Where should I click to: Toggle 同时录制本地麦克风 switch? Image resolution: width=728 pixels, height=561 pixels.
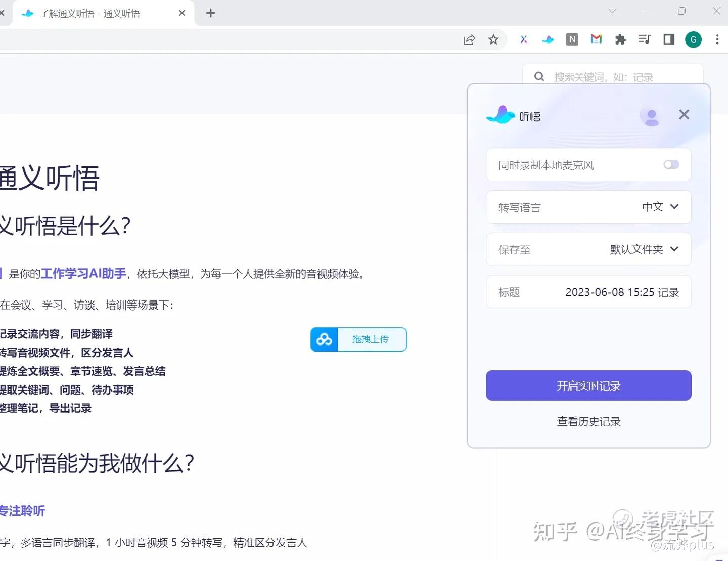(671, 165)
